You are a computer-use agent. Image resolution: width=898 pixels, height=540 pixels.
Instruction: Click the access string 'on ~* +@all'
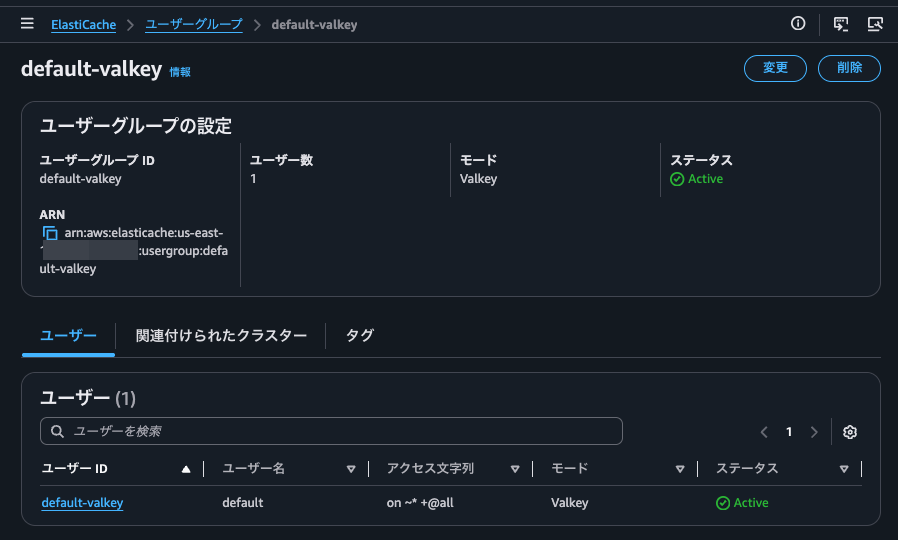tap(420, 503)
